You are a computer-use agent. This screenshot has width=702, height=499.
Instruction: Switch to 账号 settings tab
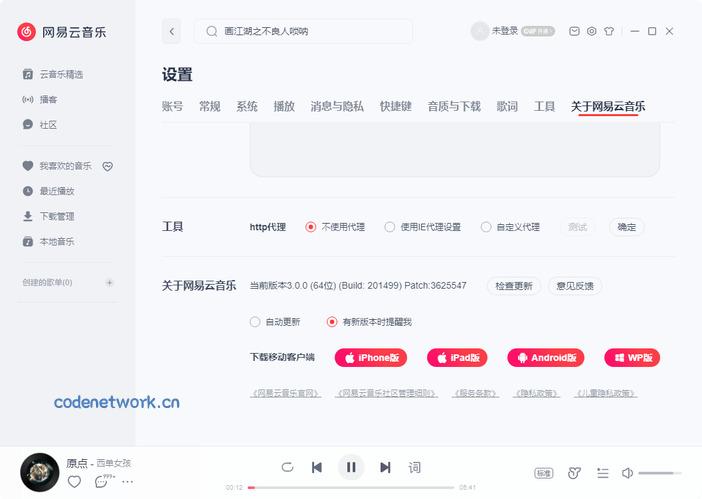[x=172, y=106]
